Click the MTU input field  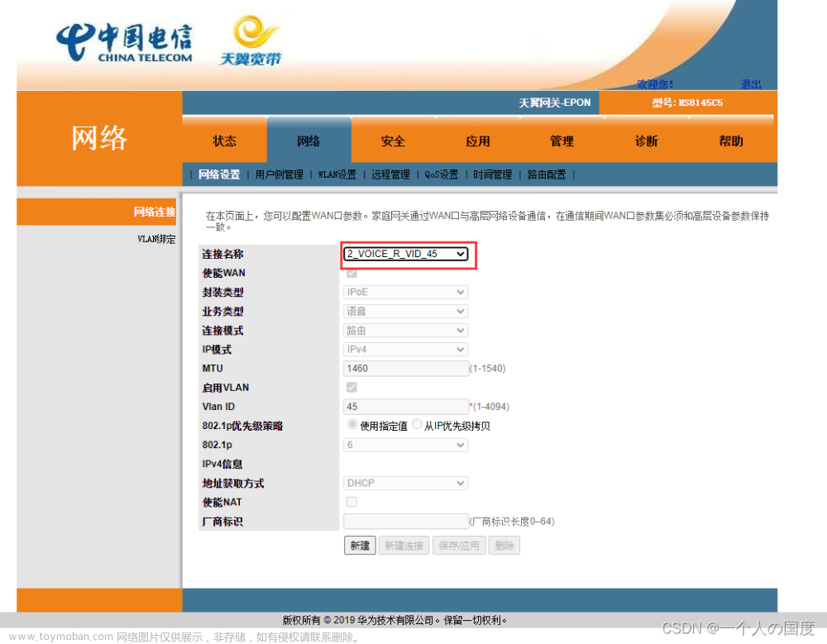[x=405, y=368]
